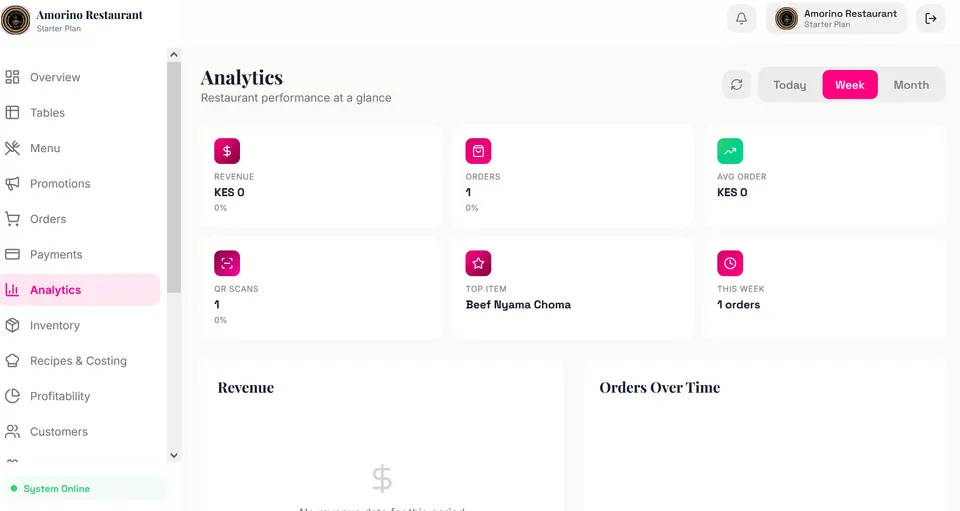Click the sidebar scrollbar thumb
The height and width of the screenshot is (511, 960).
(174, 177)
